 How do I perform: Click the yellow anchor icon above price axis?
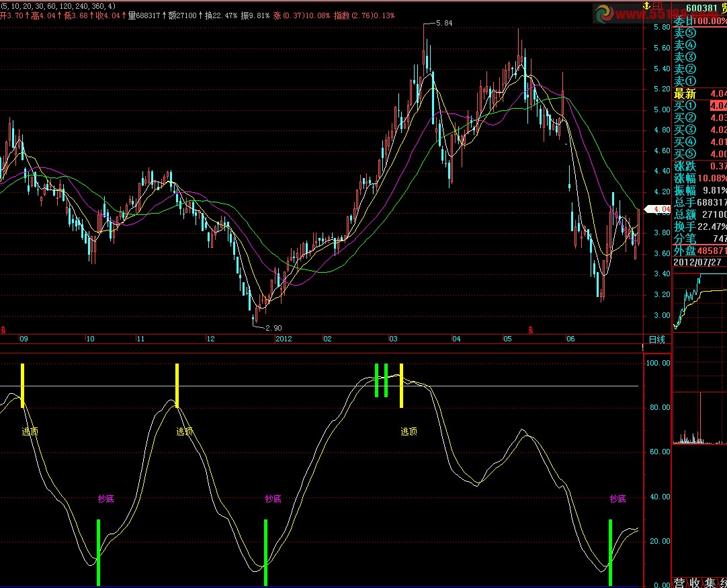646,5
